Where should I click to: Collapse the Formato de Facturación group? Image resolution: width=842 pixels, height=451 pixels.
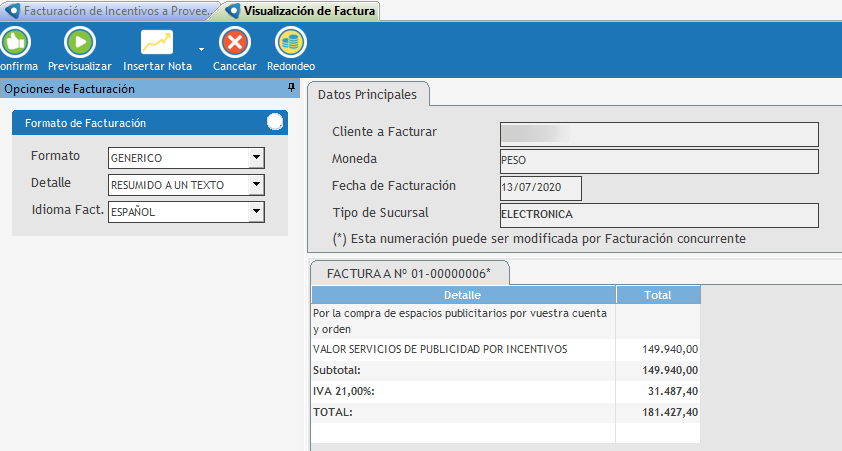[x=275, y=123]
